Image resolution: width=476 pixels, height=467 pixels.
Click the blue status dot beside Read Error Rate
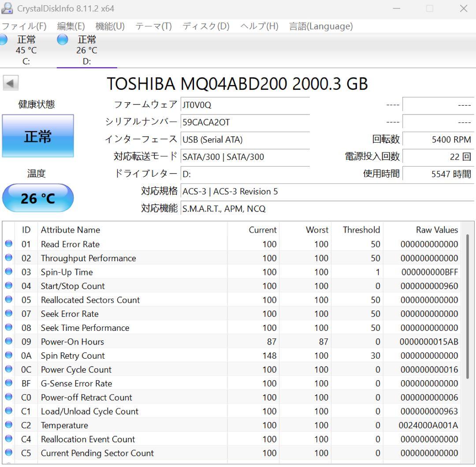coord(9,244)
